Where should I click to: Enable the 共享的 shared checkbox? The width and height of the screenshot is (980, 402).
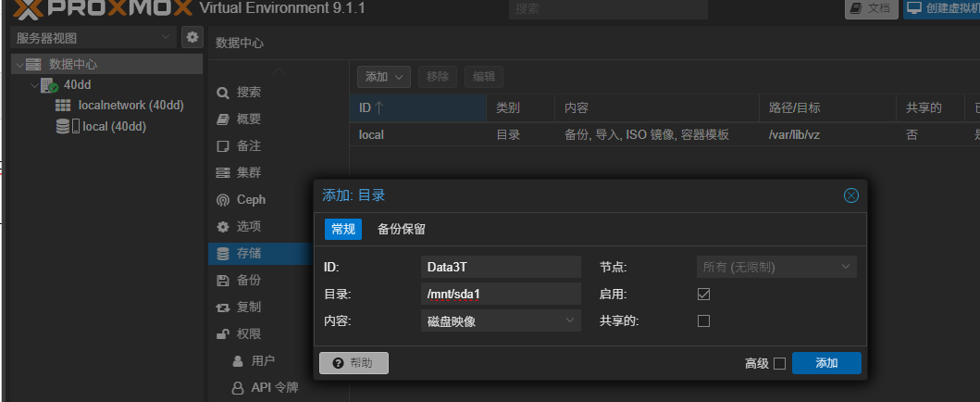(703, 320)
